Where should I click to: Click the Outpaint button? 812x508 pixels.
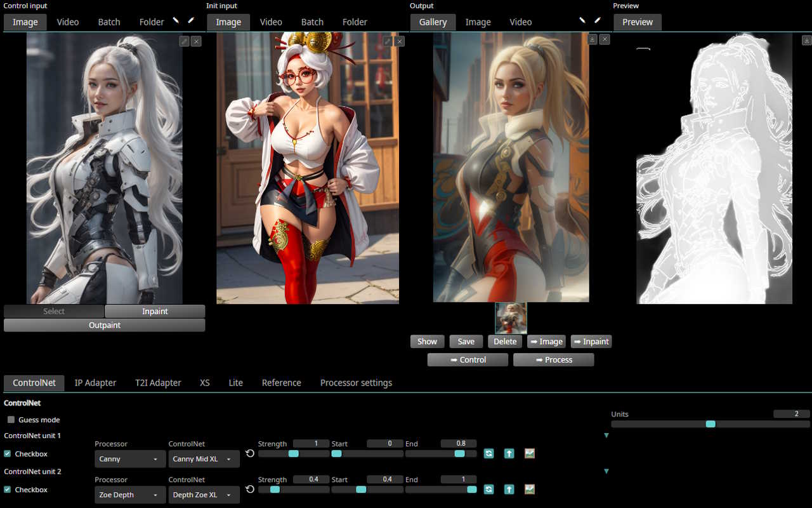tap(104, 325)
